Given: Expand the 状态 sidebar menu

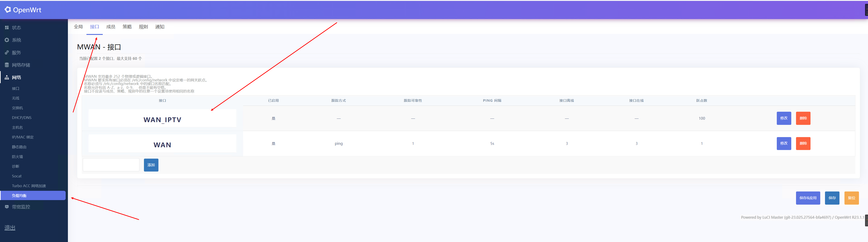Looking at the screenshot, I should (17, 28).
